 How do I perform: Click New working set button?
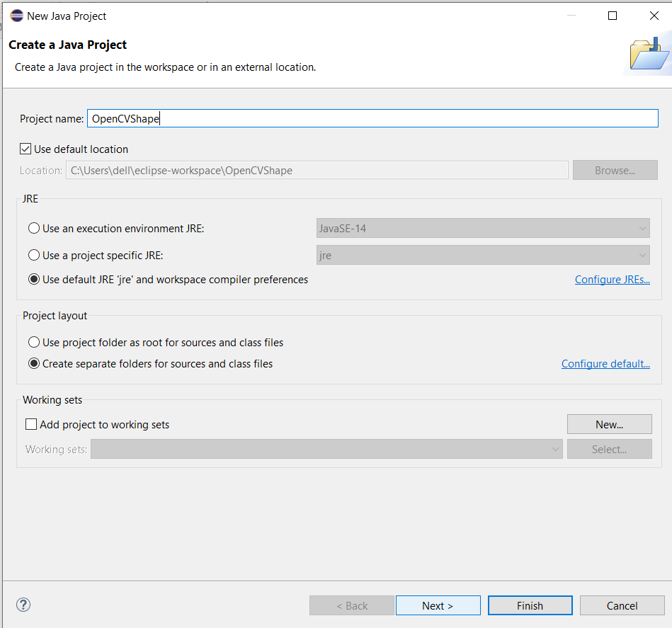click(x=609, y=425)
